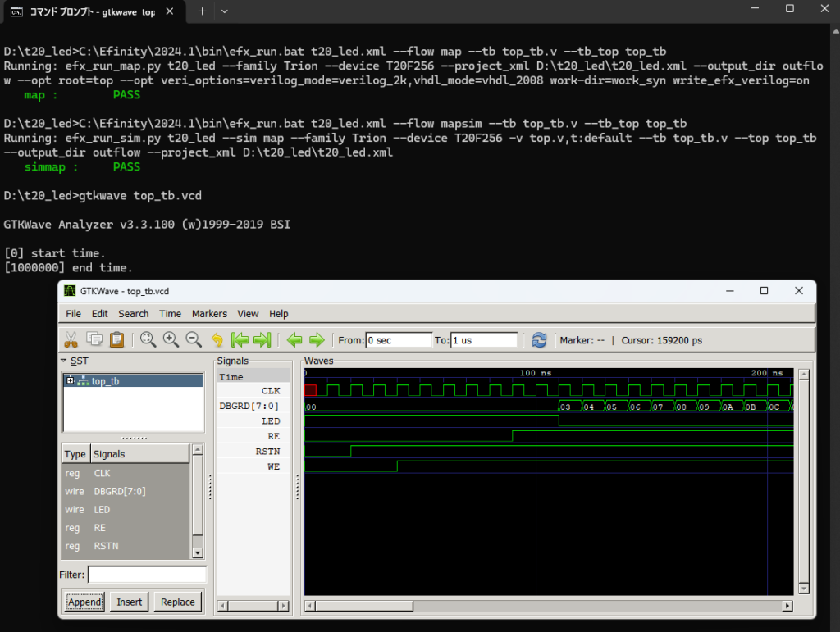The width and height of the screenshot is (840, 632).
Task: Click the Signals panel scrollbar right arrow
Action: coord(284,606)
